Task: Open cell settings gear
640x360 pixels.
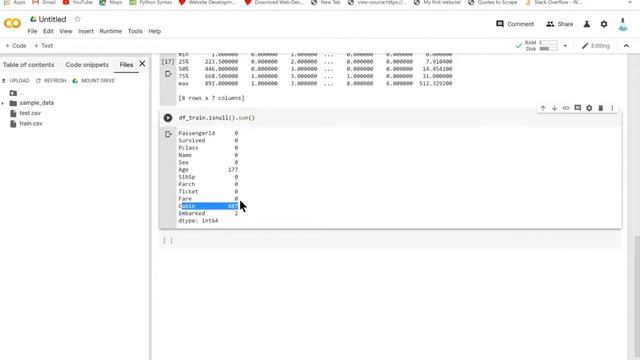Action: tap(589, 108)
